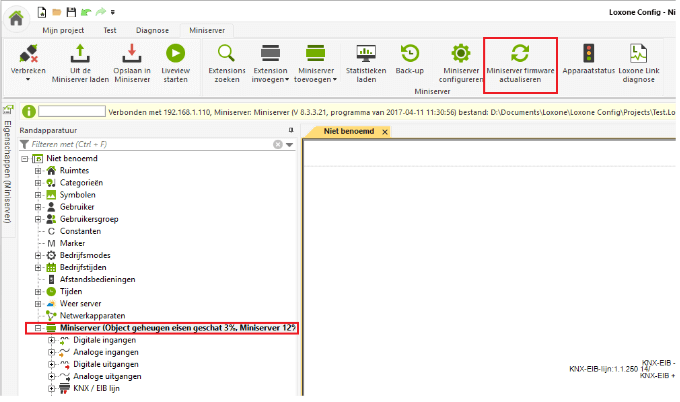Collapse the Miniserver tree node
The width and height of the screenshot is (680, 402).
click(x=38, y=328)
